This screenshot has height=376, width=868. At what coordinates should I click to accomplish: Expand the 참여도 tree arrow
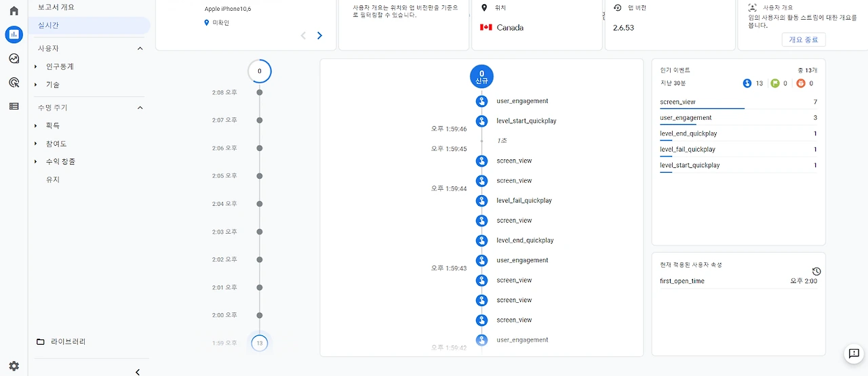click(x=36, y=144)
